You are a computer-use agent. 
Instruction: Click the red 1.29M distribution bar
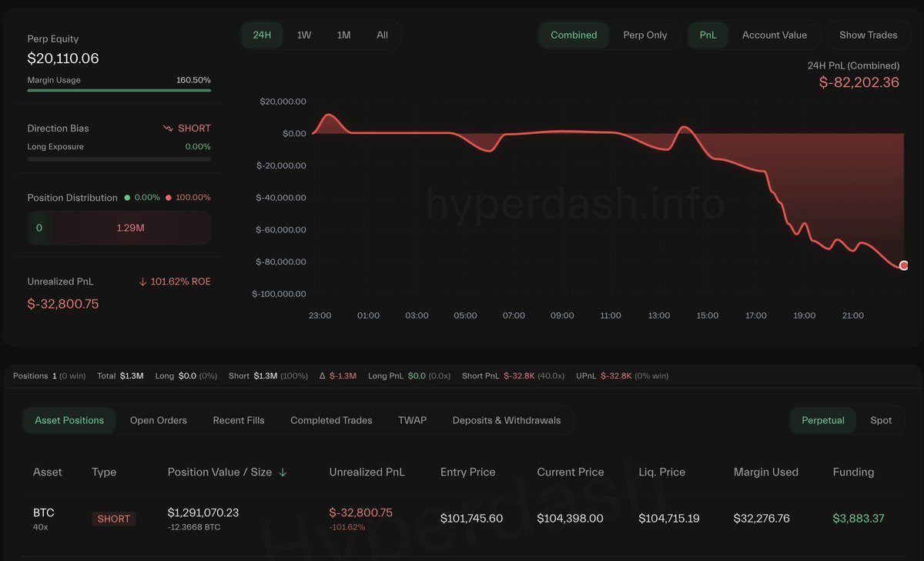click(130, 228)
